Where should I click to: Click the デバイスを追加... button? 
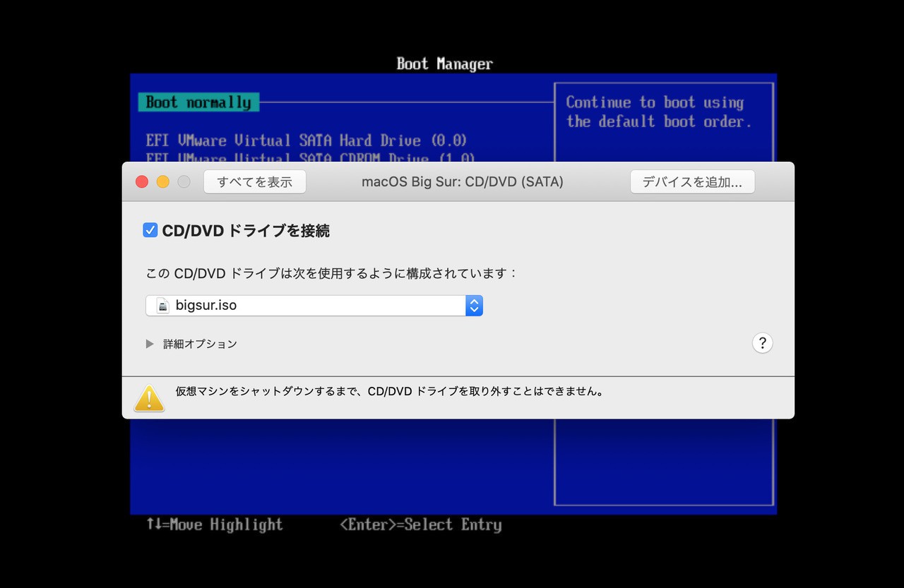tap(692, 181)
